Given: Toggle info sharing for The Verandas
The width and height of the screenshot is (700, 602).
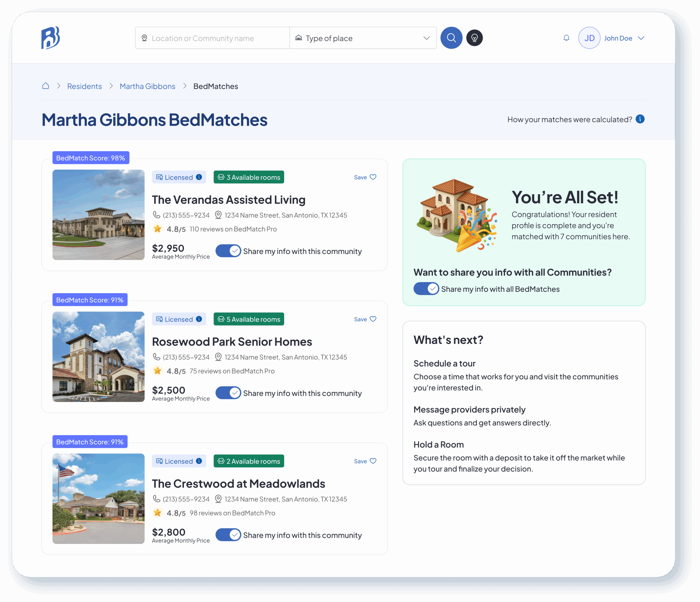Looking at the screenshot, I should coord(228,251).
